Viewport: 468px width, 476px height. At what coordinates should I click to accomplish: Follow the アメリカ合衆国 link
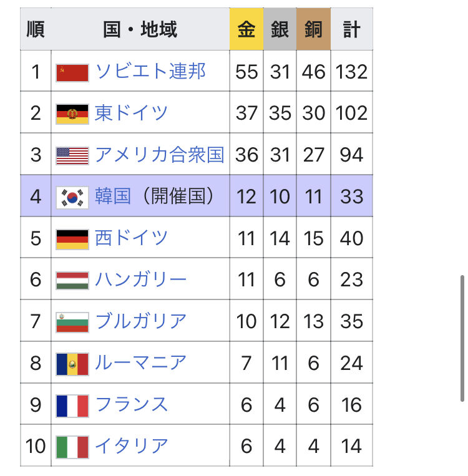(160, 155)
